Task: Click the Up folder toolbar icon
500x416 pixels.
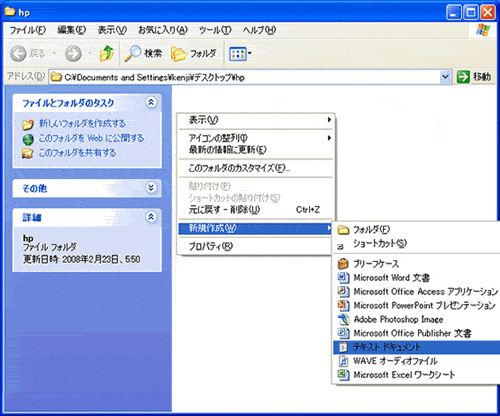Action: [x=107, y=53]
